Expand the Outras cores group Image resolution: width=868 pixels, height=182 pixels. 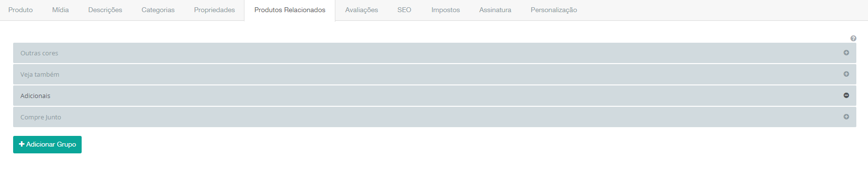tap(434, 53)
